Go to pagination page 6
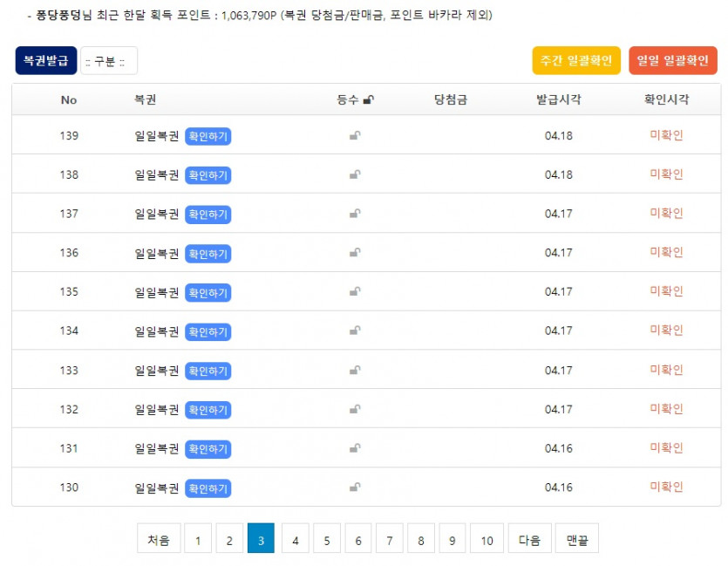This screenshot has height=566, width=728. coord(358,538)
